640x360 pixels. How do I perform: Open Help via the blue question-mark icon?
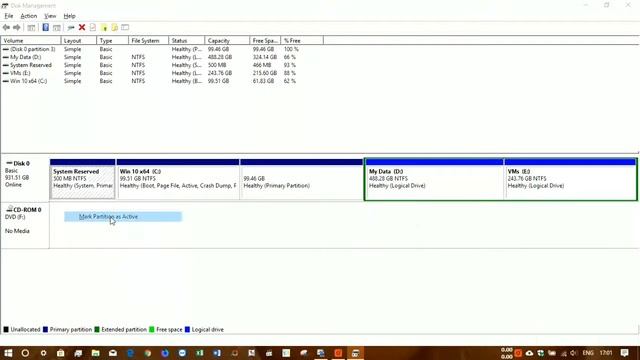click(x=45, y=27)
